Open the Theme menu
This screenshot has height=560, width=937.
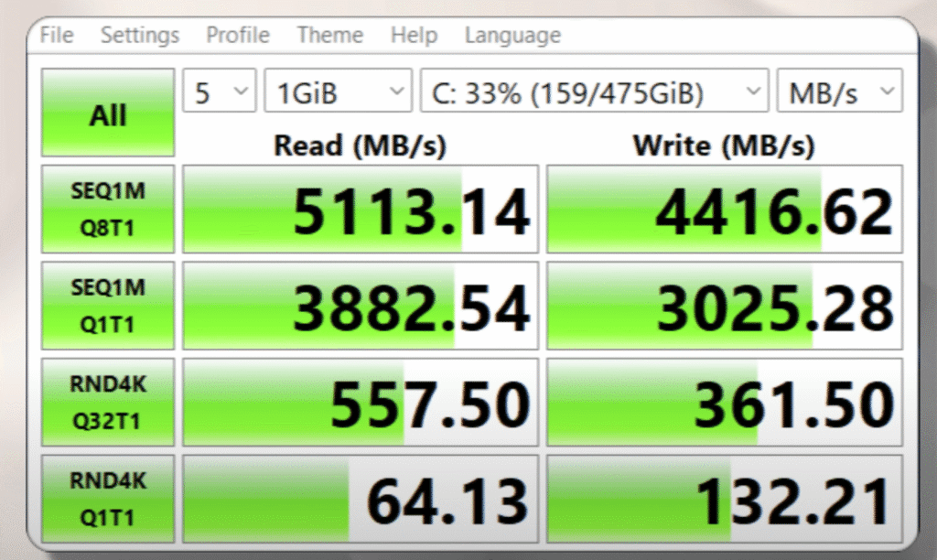pyautogui.click(x=330, y=36)
